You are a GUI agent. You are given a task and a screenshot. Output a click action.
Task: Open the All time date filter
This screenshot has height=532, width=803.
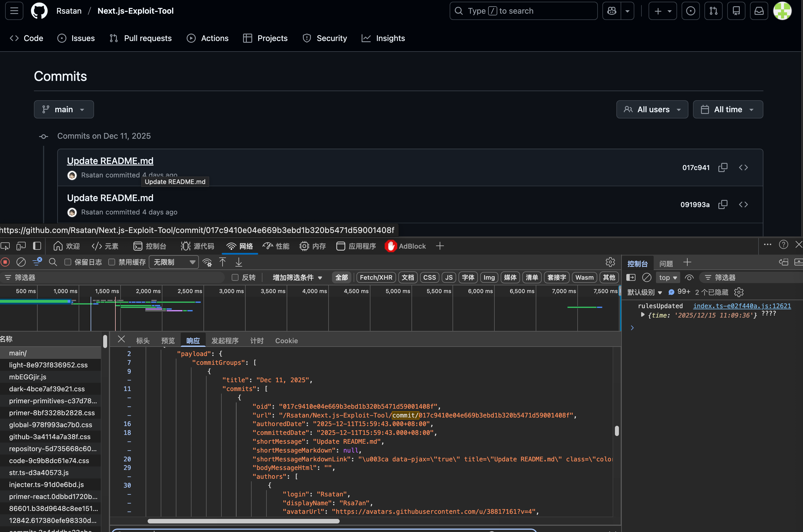(x=728, y=109)
